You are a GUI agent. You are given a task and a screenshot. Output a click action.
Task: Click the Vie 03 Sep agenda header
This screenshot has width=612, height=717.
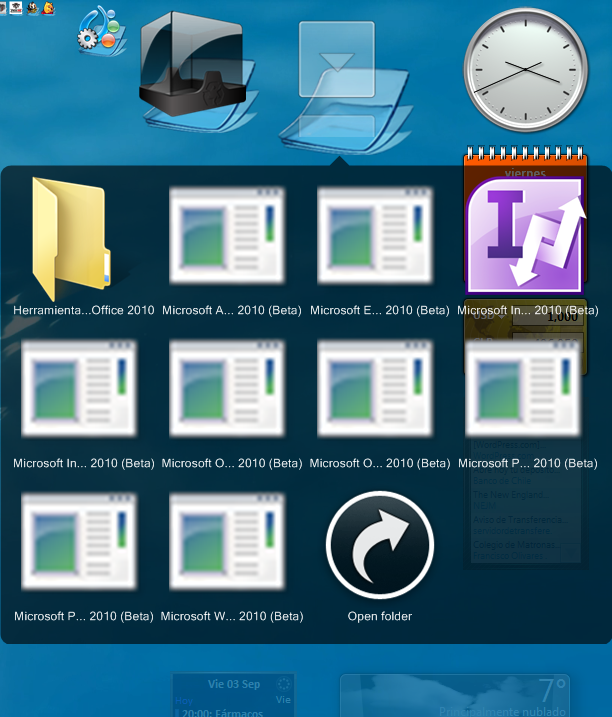[x=234, y=684]
